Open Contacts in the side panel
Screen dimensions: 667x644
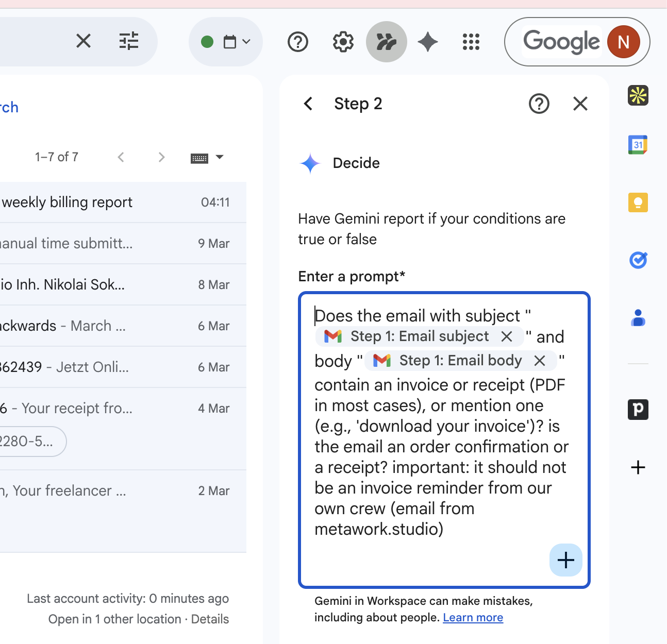[x=638, y=318]
